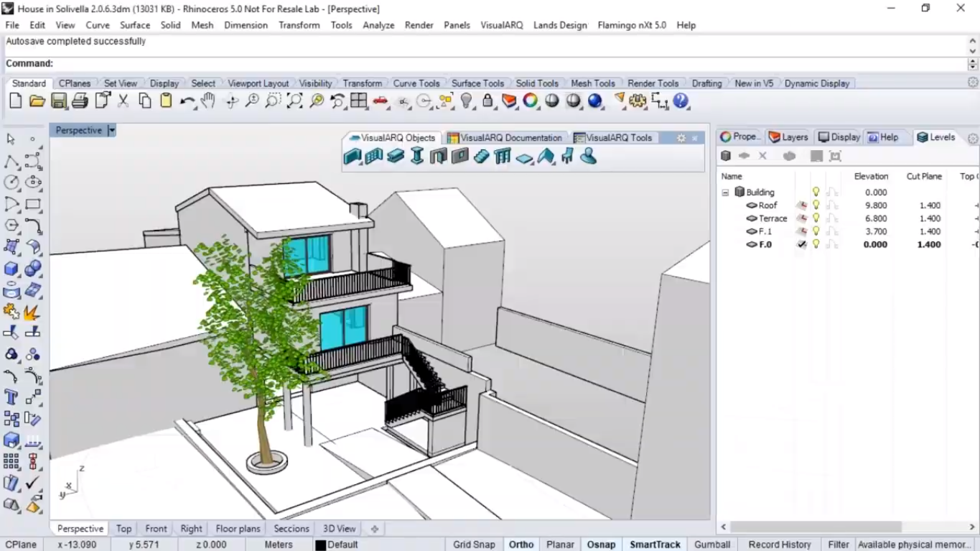Switch to the Curve Tools toolbar tab
Image resolution: width=980 pixels, height=551 pixels.
[416, 83]
